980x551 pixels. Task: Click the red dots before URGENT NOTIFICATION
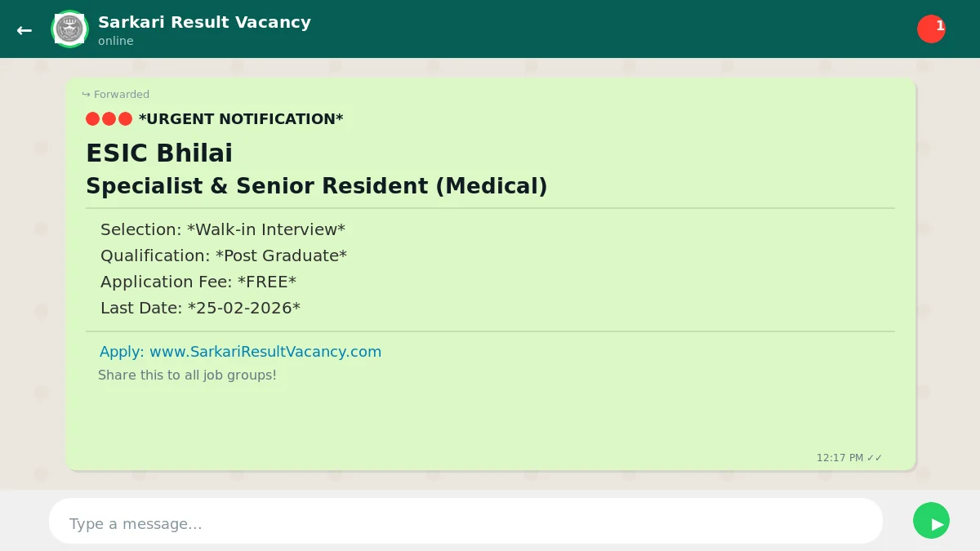click(109, 119)
